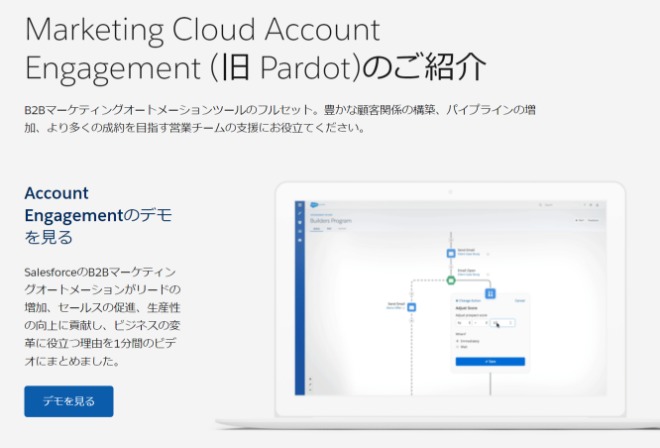Click the Cancel link in Adjust Score popup
Viewport: 660px width, 448px height.
[519, 300]
